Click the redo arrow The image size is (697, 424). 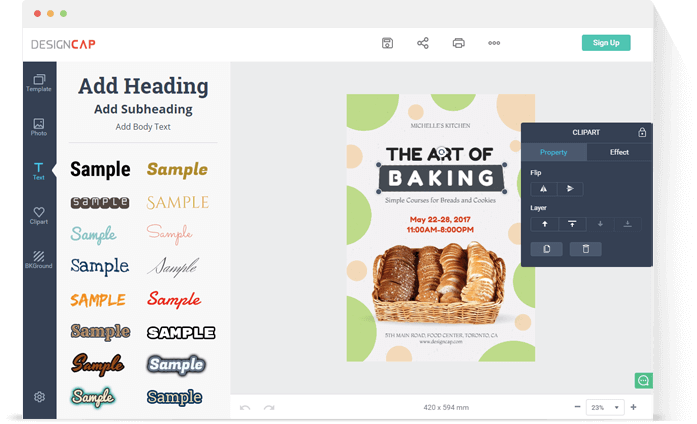coord(269,408)
